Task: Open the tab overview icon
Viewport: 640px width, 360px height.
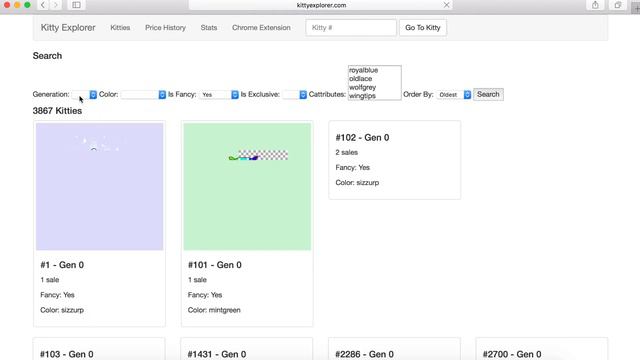Action: [x=618, y=5]
